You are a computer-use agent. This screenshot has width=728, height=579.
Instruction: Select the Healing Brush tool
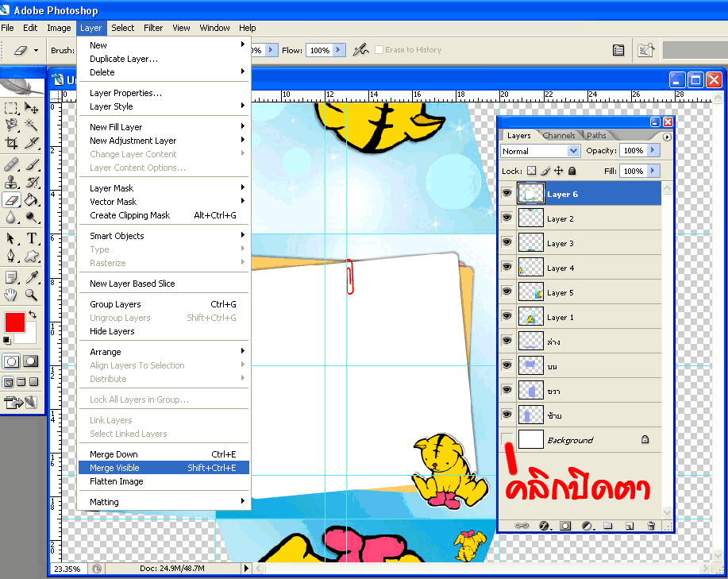(x=11, y=164)
